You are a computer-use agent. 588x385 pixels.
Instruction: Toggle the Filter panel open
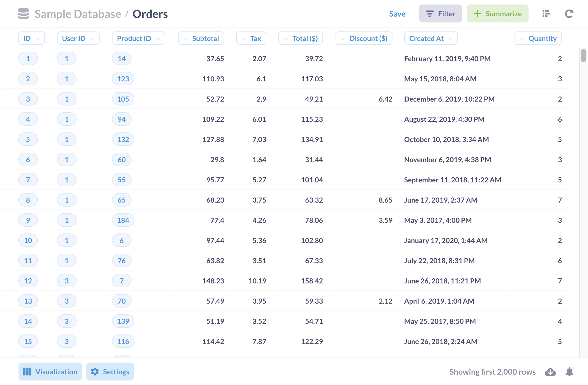(440, 14)
